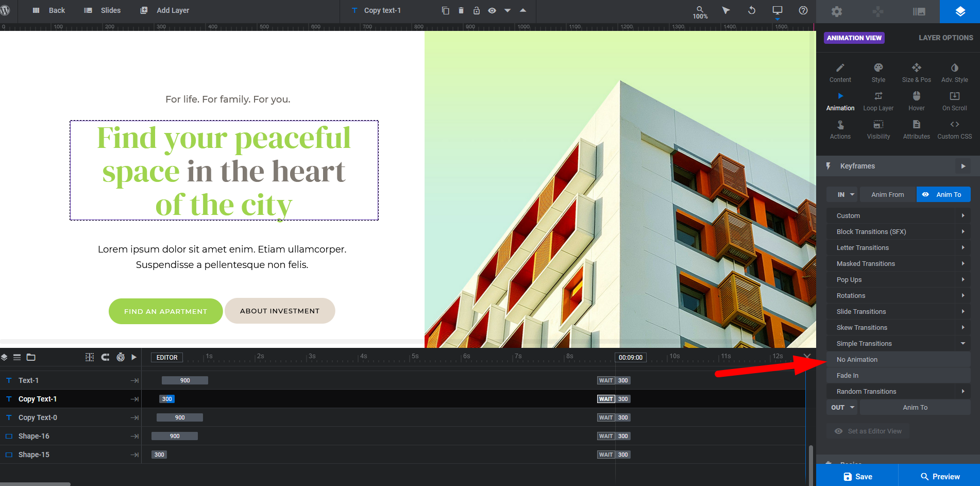
Task: Open Attributes options
Action: point(917,130)
